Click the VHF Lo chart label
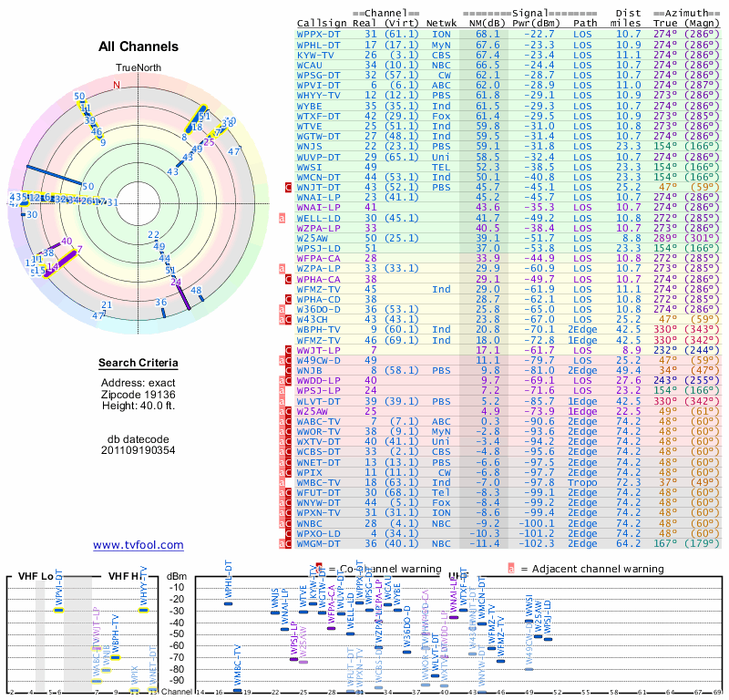Viewport: 729px width, 700px height. (x=36, y=576)
